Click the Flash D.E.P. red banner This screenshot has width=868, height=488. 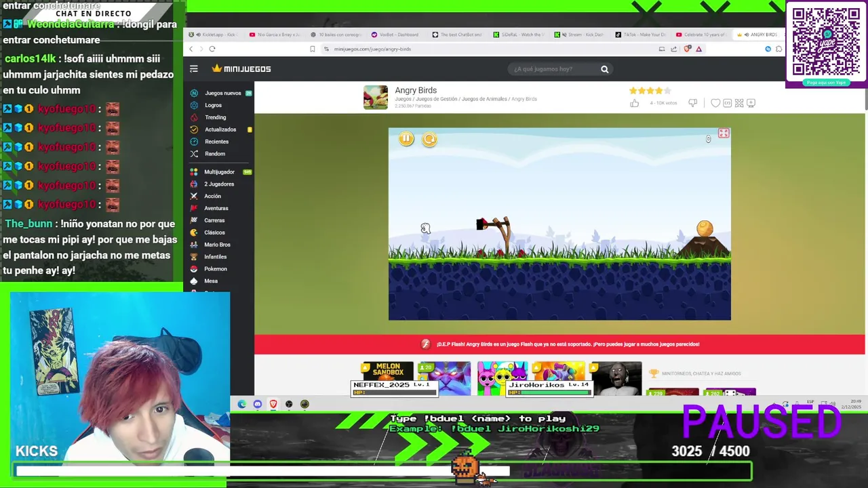tap(559, 344)
